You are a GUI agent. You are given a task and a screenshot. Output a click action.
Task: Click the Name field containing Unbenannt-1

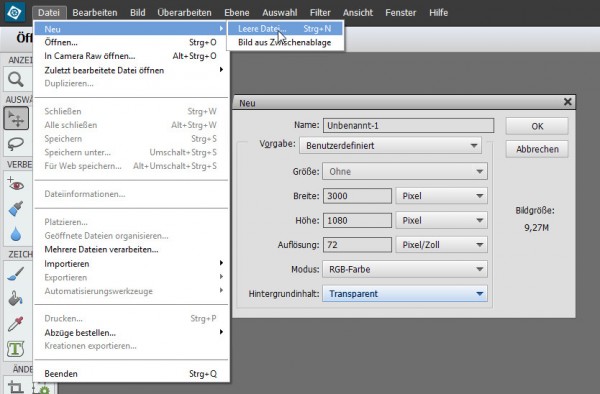point(408,125)
